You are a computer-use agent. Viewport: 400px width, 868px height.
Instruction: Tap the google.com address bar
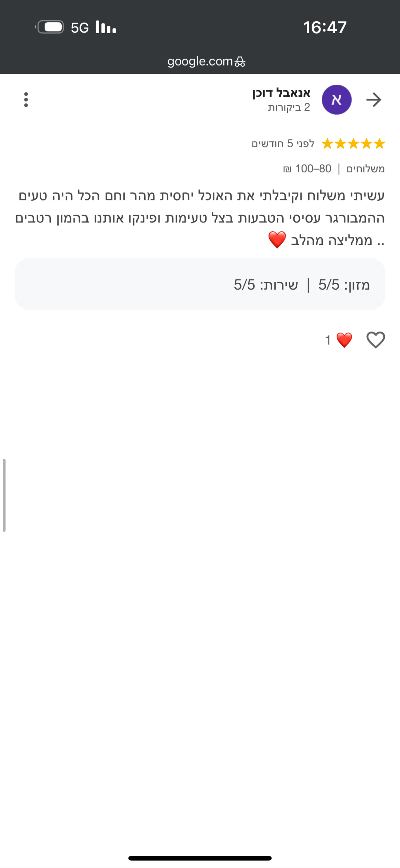(x=200, y=61)
